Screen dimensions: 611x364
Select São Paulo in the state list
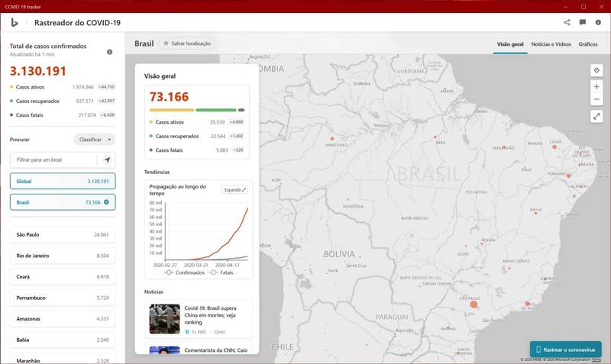(x=63, y=235)
